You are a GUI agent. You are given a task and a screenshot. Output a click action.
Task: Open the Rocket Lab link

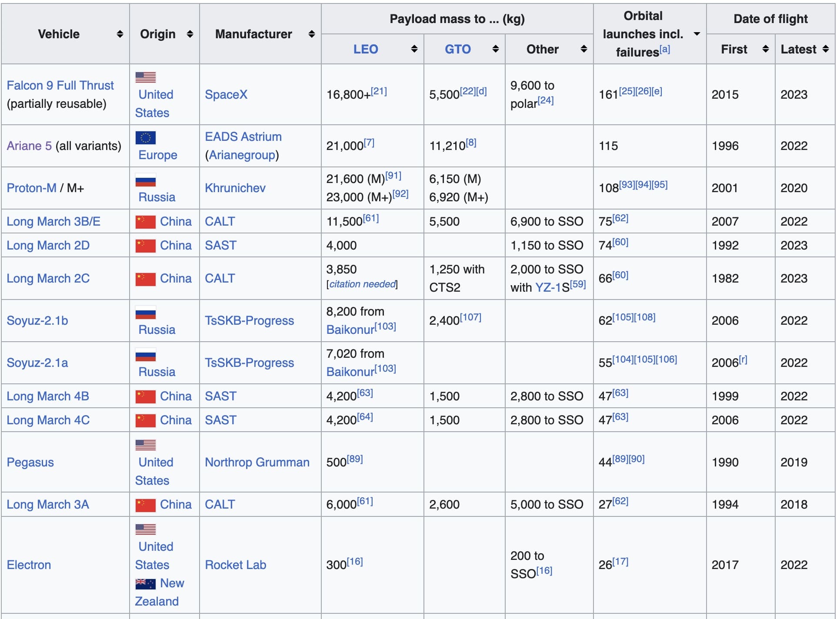coord(235,565)
